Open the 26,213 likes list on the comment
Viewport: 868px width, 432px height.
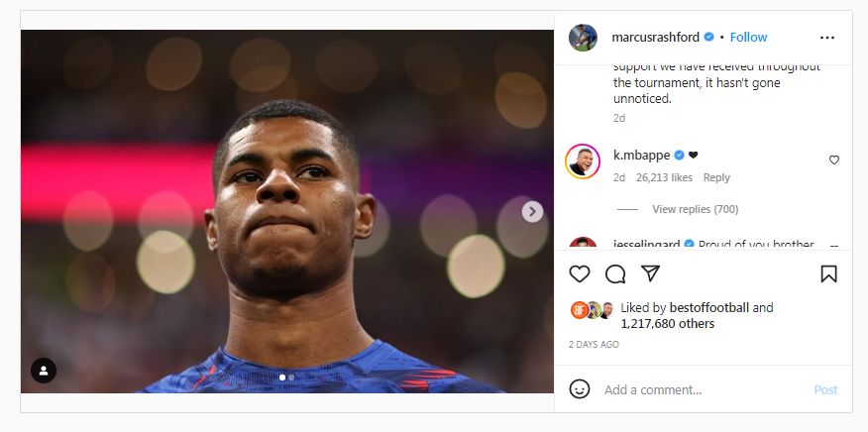(666, 177)
